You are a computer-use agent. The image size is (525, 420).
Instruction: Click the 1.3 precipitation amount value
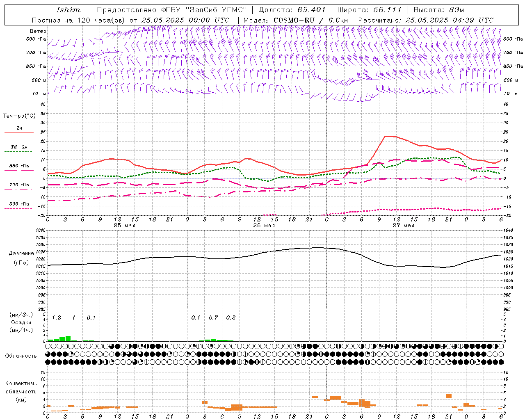(56, 317)
